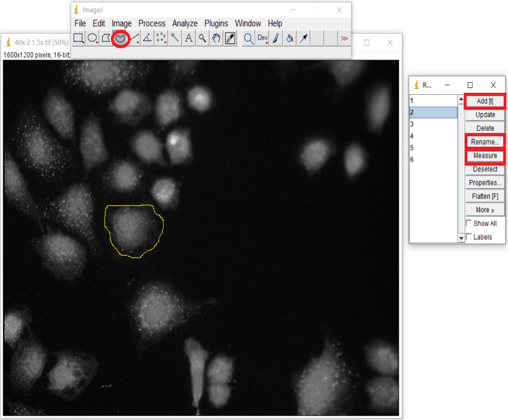
Task: Toggle the Labels checkbox
Action: tap(469, 237)
